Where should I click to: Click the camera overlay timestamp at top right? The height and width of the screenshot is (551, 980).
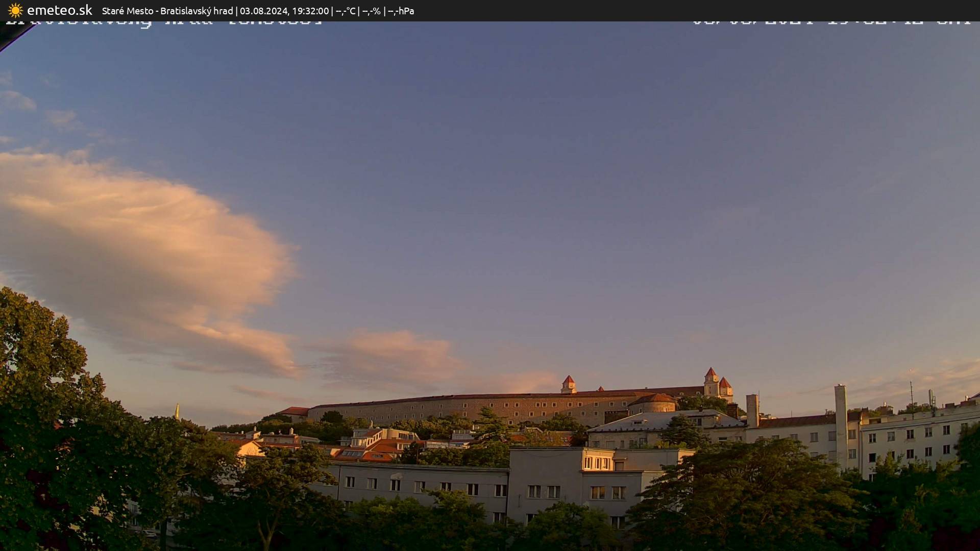tap(830, 22)
